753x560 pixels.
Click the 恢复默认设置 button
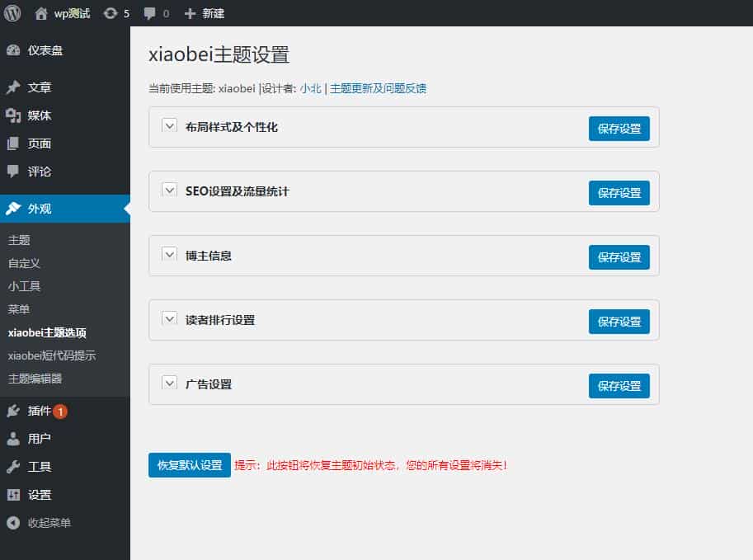[x=190, y=465]
